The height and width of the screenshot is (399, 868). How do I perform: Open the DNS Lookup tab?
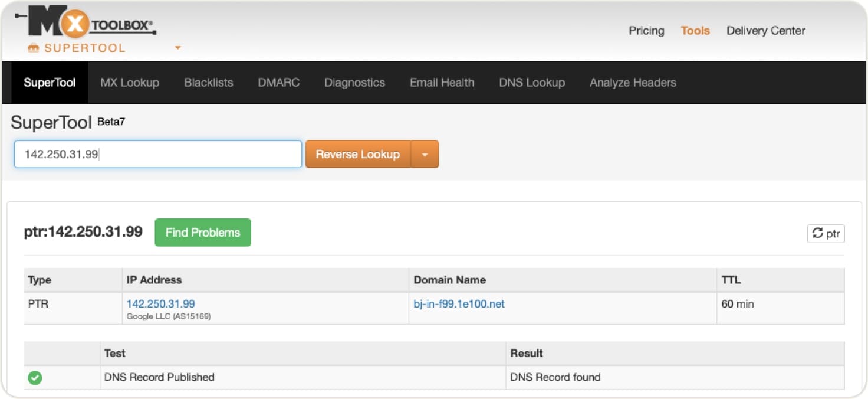(x=531, y=83)
